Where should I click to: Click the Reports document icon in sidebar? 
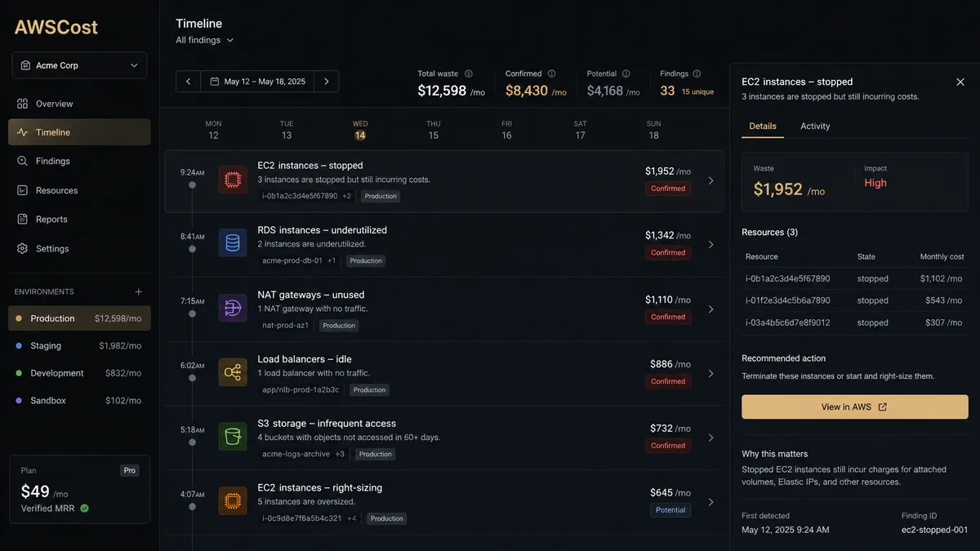tap(22, 219)
